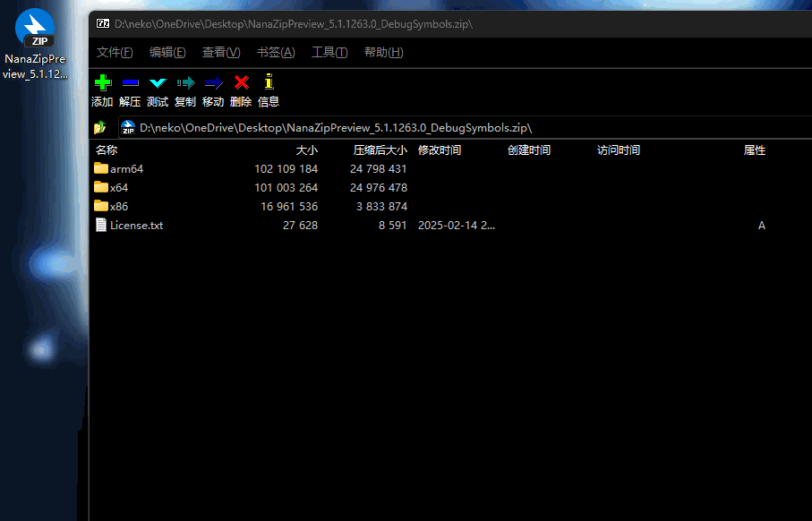Click the up-one-level folder icon

coord(100,126)
